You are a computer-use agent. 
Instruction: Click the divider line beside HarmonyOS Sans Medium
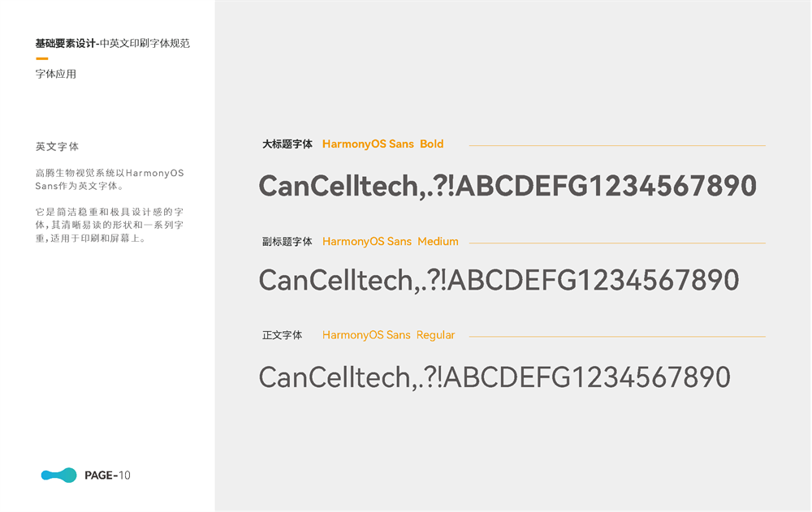[617, 243]
